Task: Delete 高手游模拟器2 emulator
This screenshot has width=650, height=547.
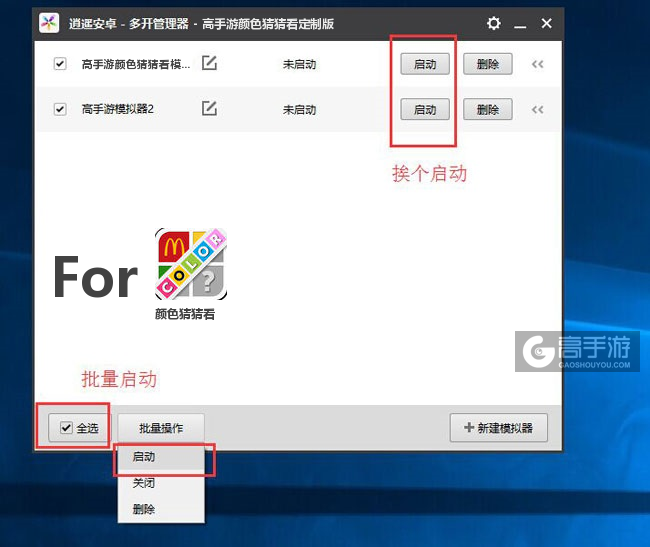Action: tap(488, 109)
